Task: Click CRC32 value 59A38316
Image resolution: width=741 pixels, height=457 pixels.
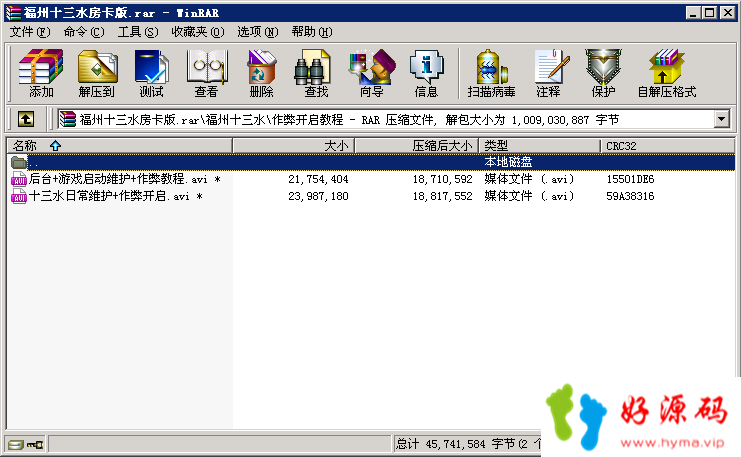Action: tap(630, 196)
